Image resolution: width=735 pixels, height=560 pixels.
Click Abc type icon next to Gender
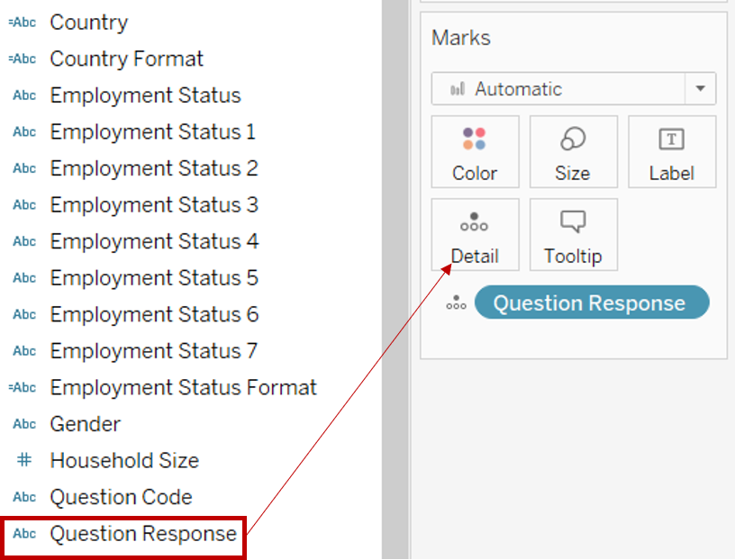(x=24, y=424)
